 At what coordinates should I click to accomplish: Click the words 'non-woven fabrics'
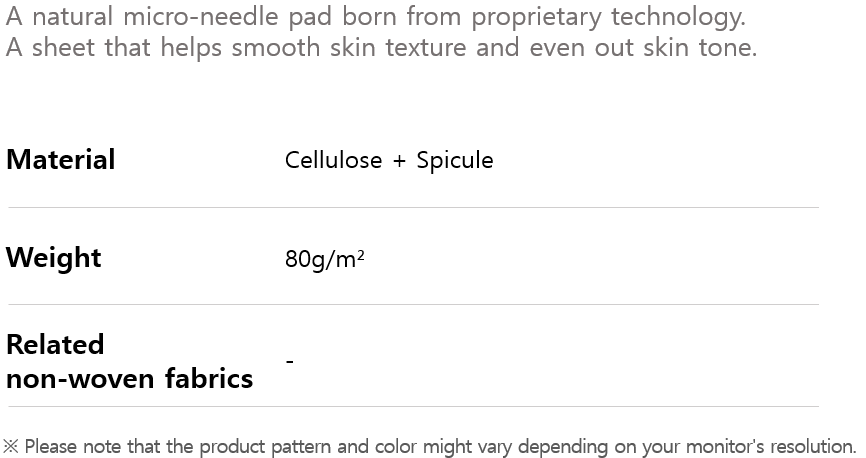click(x=129, y=380)
